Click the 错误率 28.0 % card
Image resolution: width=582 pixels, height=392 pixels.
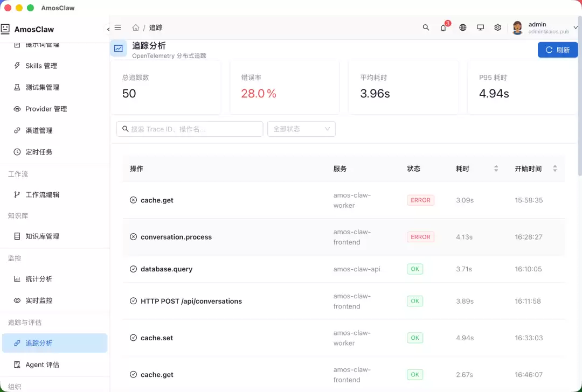(x=285, y=87)
